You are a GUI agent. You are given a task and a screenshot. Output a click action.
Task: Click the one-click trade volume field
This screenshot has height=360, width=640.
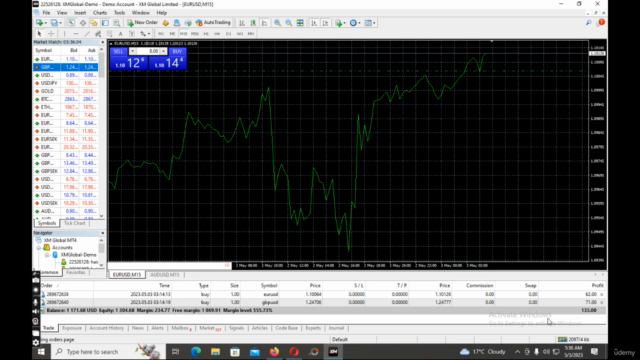point(148,51)
